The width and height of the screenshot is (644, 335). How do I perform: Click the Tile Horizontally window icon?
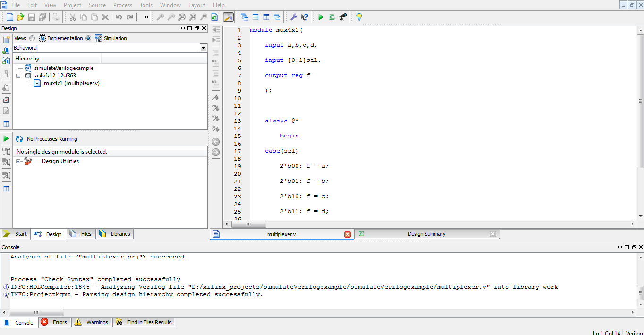pos(255,17)
